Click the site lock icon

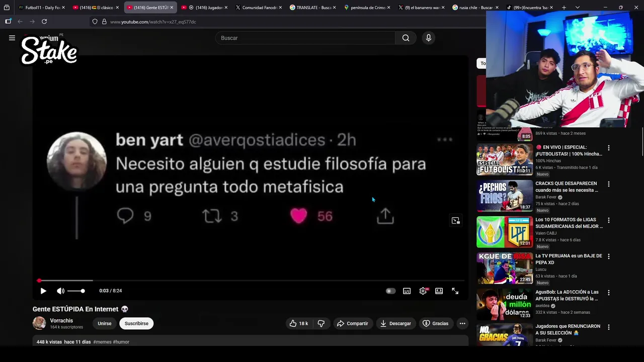pyautogui.click(x=104, y=22)
